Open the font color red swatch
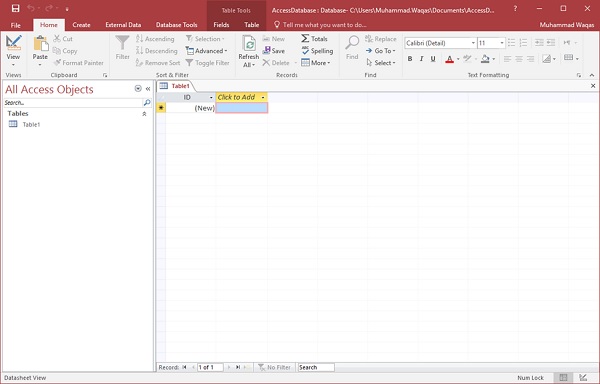 click(x=450, y=59)
